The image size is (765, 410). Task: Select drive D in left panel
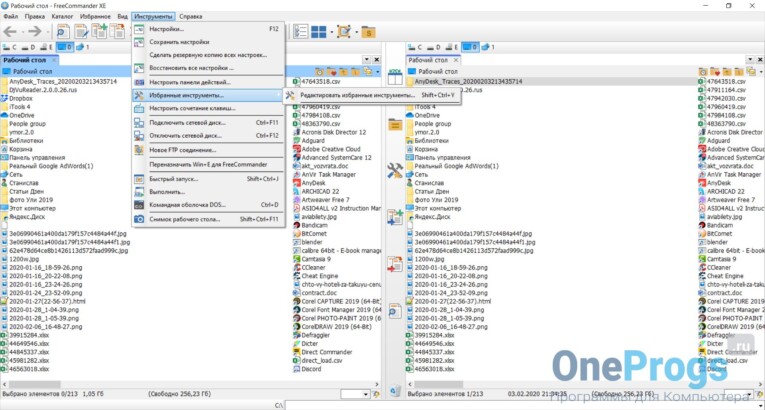click(28, 47)
